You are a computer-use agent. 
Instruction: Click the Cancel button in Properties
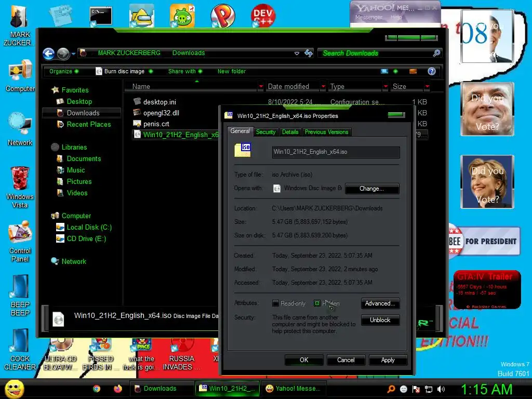click(x=345, y=360)
